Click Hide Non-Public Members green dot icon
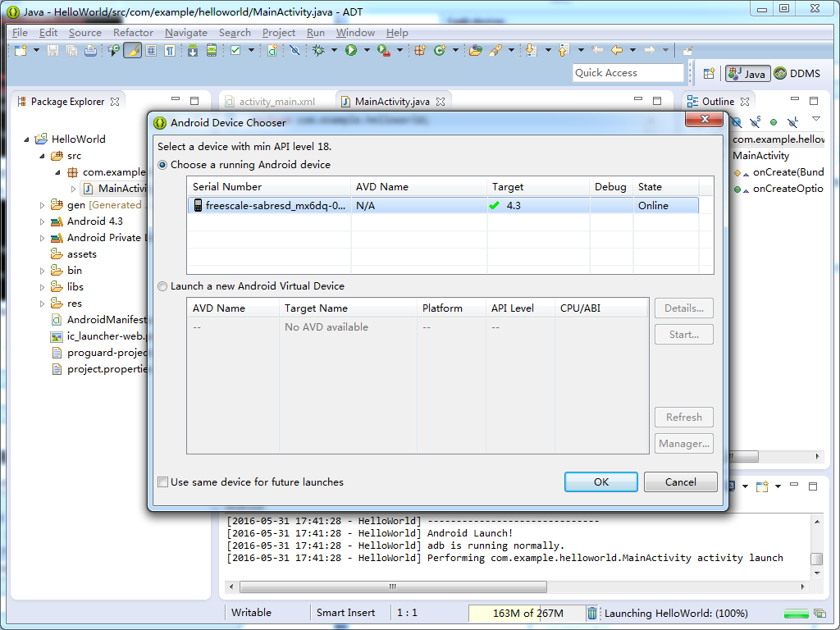Image resolution: width=840 pixels, height=630 pixels. click(x=774, y=122)
